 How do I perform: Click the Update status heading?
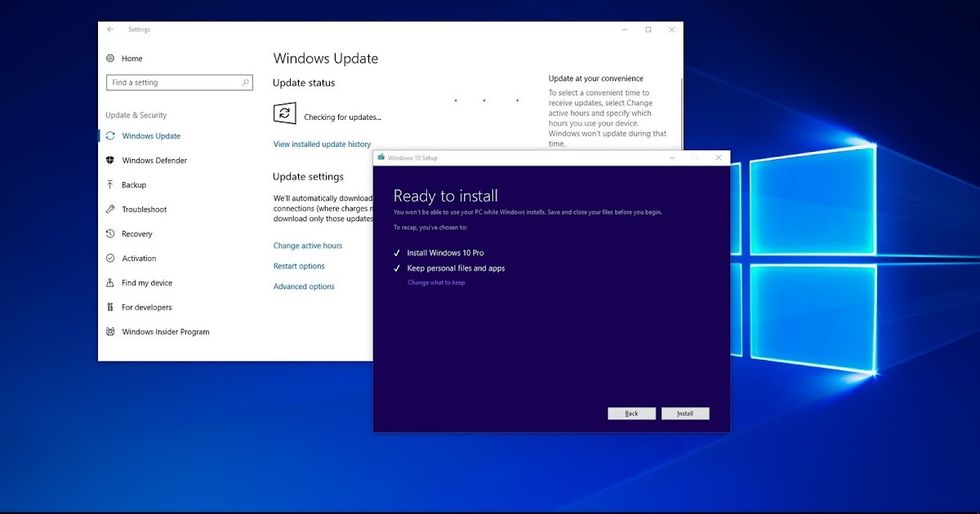304,82
